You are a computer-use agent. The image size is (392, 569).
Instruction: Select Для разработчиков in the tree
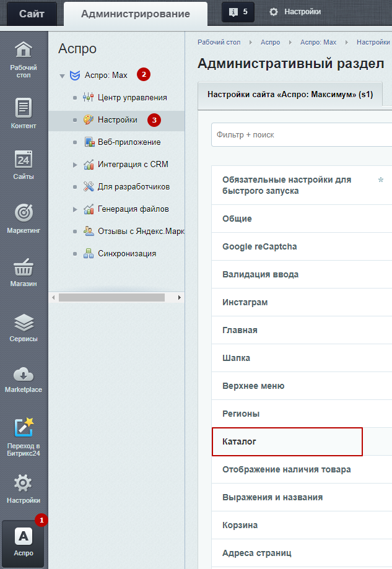(x=134, y=187)
